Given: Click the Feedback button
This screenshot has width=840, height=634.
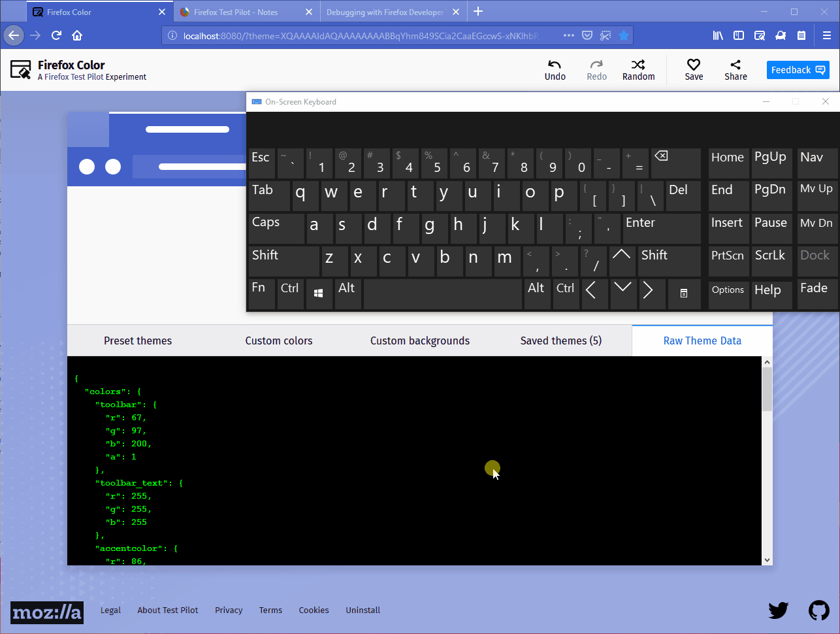Looking at the screenshot, I should click(798, 70).
